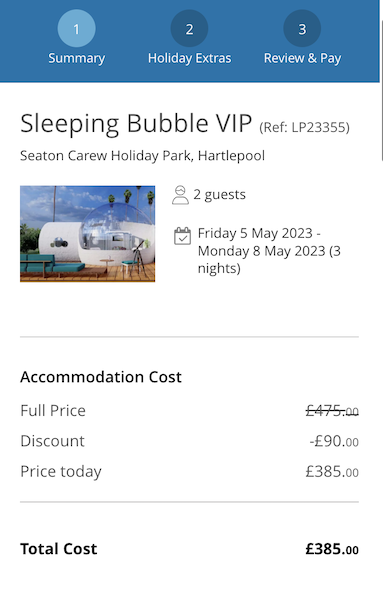Click the step 3 circle icon

[x=302, y=29]
